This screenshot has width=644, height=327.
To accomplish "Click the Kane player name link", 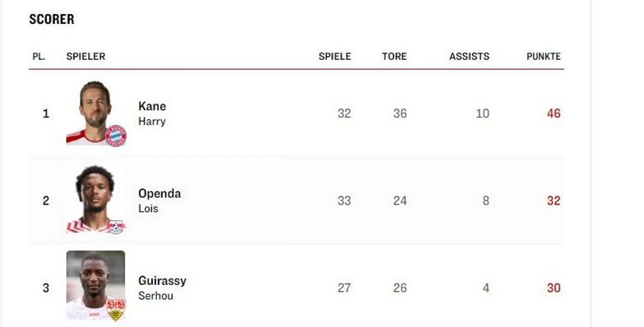I will tap(152, 106).
